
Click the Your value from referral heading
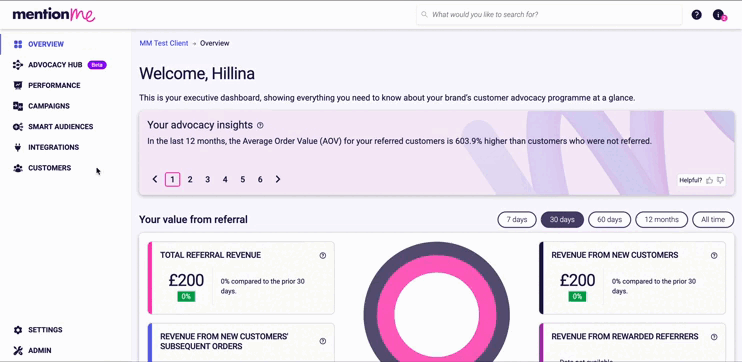click(x=193, y=220)
